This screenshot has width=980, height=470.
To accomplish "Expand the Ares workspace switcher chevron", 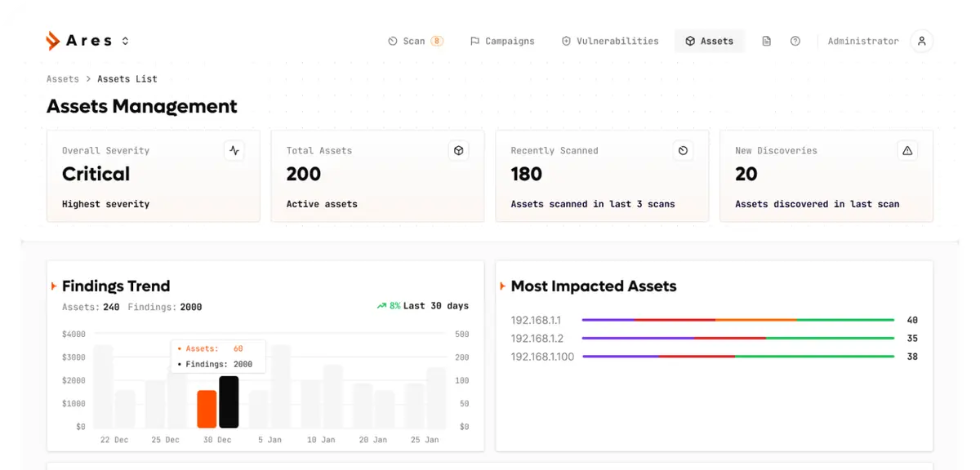I will pyautogui.click(x=125, y=41).
